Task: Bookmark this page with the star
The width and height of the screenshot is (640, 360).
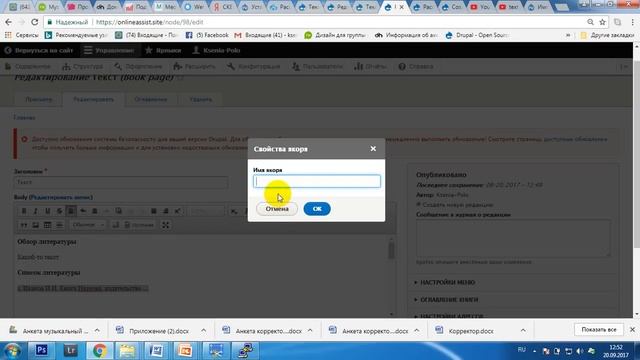Action: (x=602, y=22)
